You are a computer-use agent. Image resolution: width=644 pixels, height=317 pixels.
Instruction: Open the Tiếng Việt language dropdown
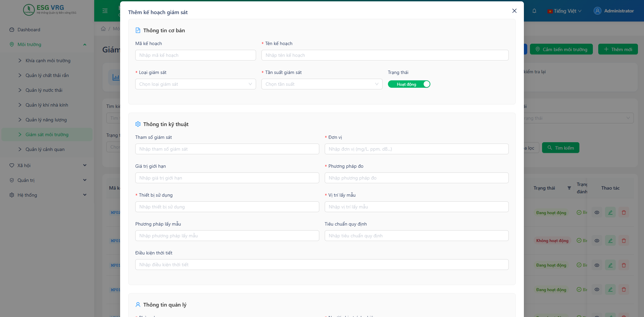(x=565, y=11)
